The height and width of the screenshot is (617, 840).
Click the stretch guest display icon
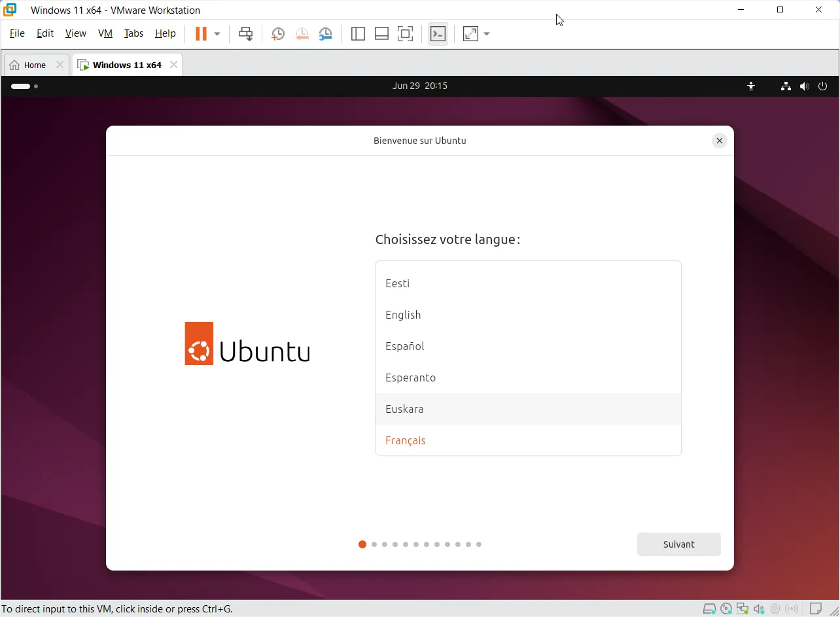[470, 34]
